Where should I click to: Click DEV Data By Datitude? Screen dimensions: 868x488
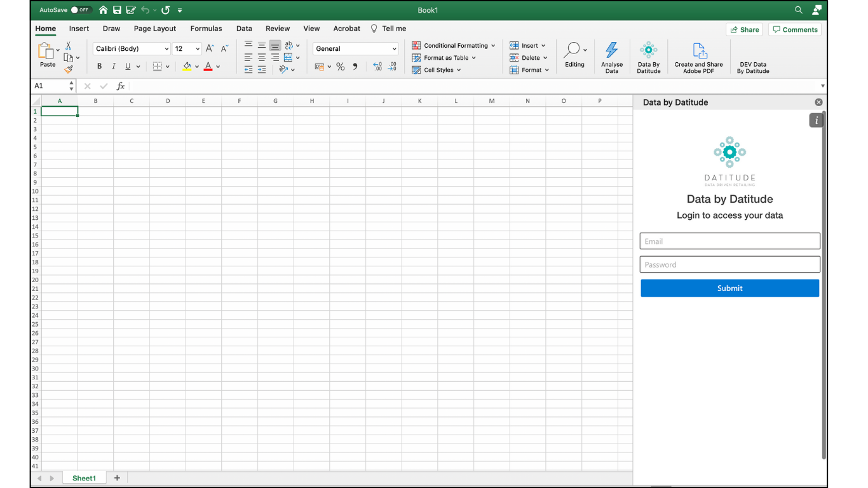tap(753, 67)
